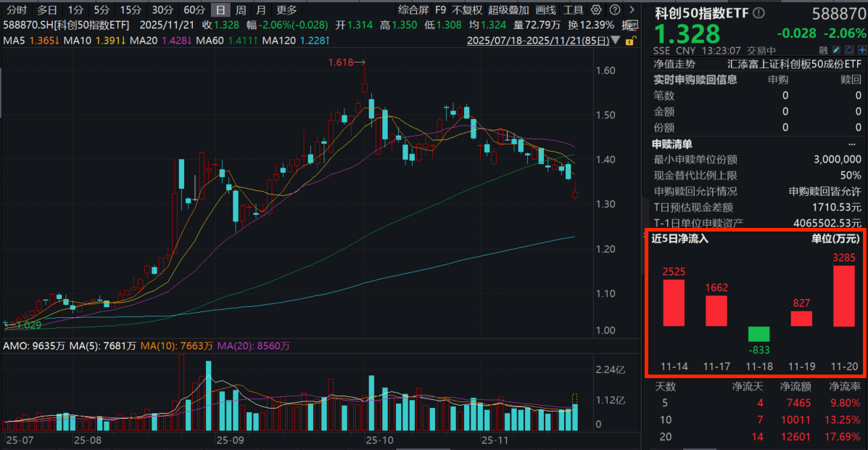Click the green -833 bar for 11-18
This screenshot has width=868, height=450.
759,335
